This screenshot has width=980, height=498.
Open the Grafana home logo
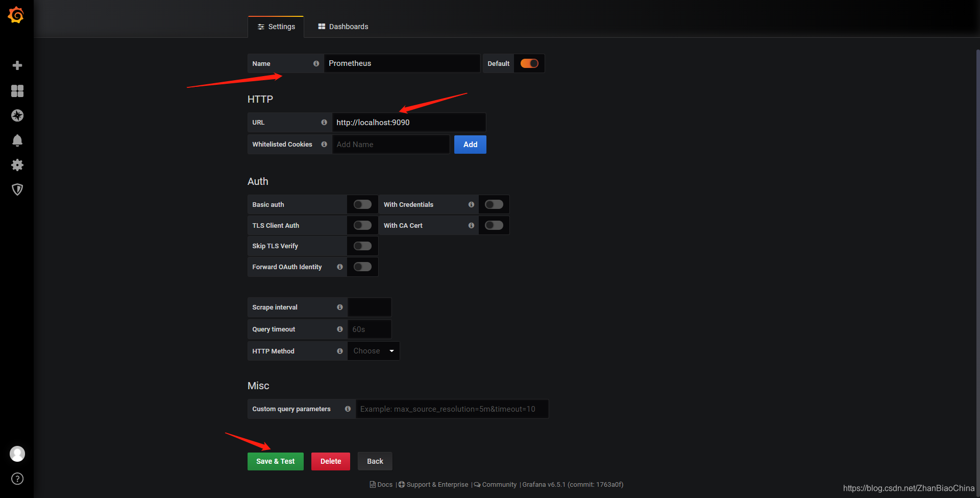pos(16,15)
